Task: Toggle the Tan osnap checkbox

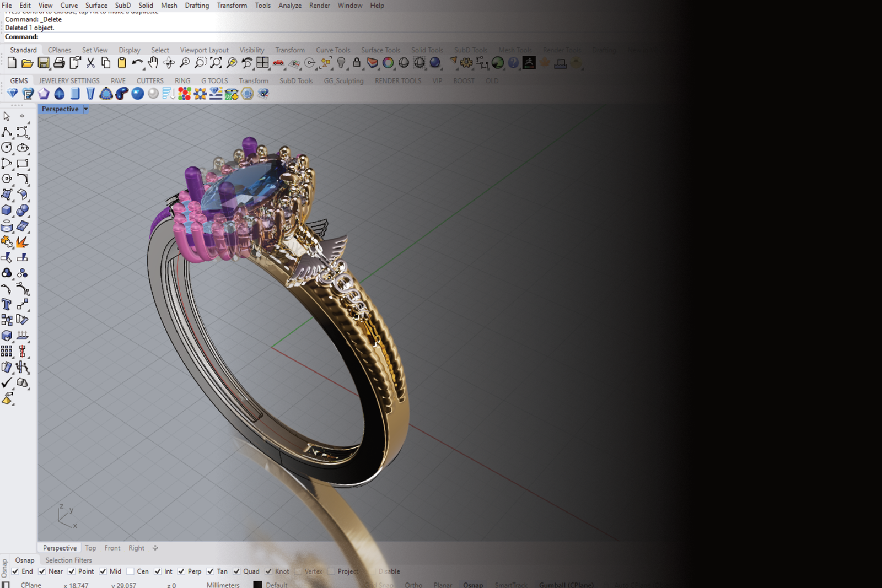Action: [x=210, y=571]
